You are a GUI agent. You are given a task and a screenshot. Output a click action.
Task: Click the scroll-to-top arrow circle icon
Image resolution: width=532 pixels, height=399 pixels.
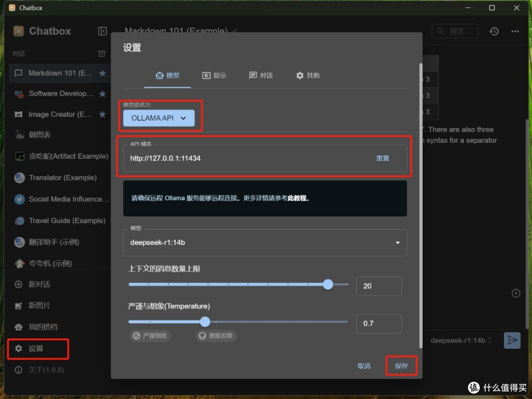516,293
